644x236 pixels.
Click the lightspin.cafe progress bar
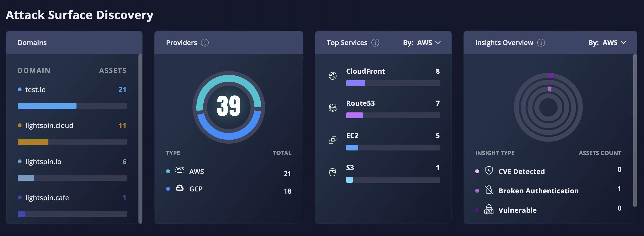(x=72, y=214)
